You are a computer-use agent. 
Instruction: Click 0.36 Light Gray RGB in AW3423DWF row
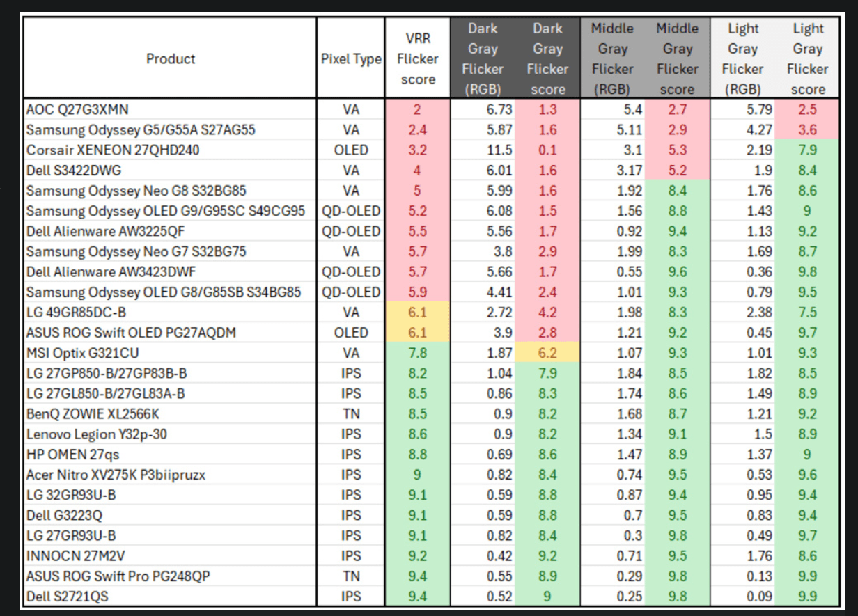(x=742, y=272)
